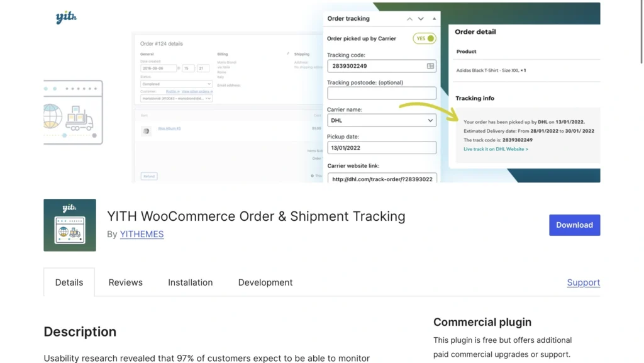Open the Installation tab
Screen dimensions: 644x363
[190, 282]
